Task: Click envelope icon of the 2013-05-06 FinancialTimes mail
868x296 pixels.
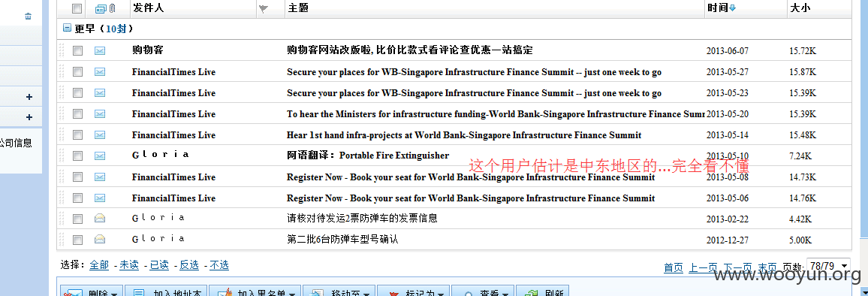Action: pos(100,198)
